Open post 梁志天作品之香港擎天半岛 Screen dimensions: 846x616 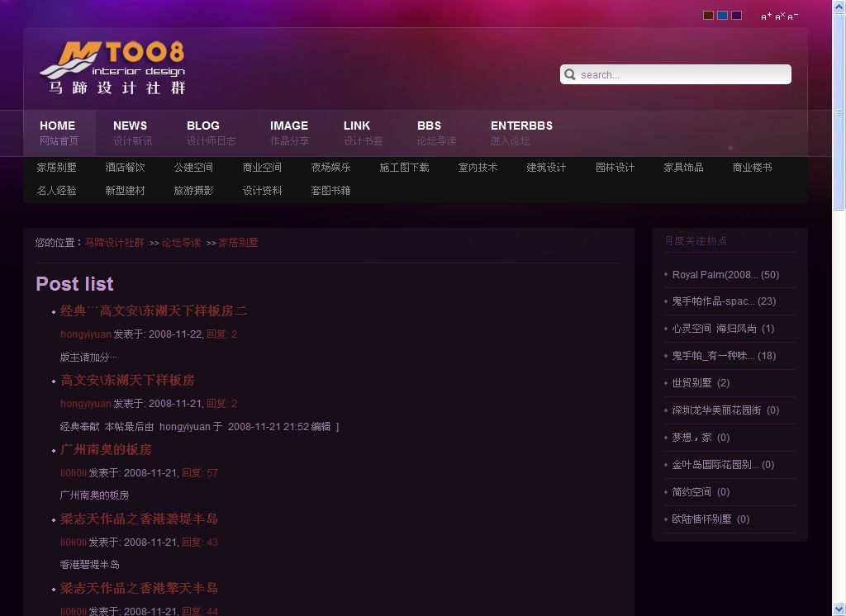pos(139,588)
